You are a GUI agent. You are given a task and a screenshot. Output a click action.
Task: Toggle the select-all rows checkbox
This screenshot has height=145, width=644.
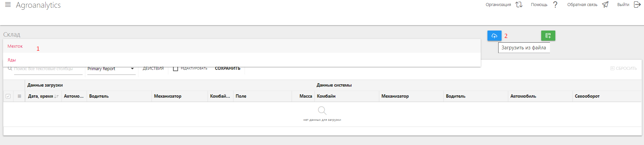point(8,96)
